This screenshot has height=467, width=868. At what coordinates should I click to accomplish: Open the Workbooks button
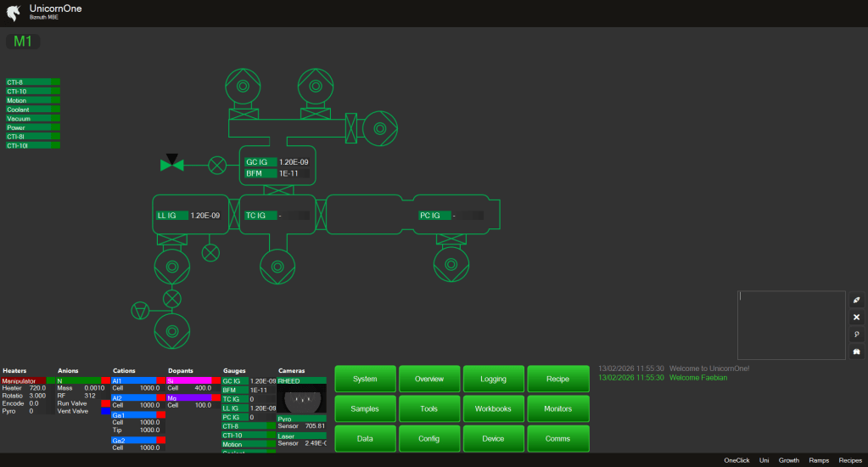click(x=494, y=408)
